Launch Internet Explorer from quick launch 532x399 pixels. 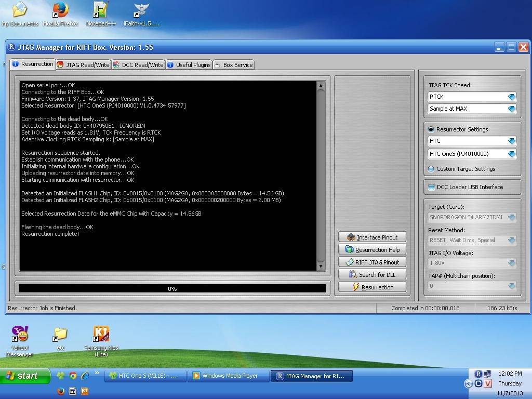pos(85,376)
